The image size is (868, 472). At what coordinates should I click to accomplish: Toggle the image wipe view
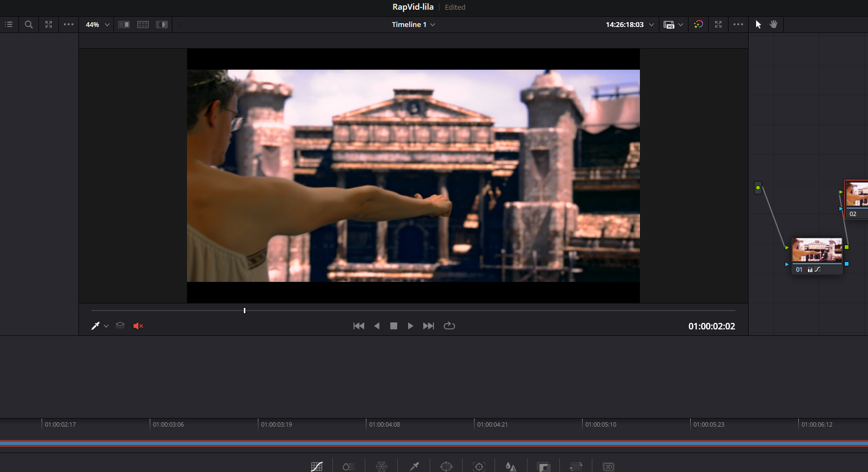(124, 24)
